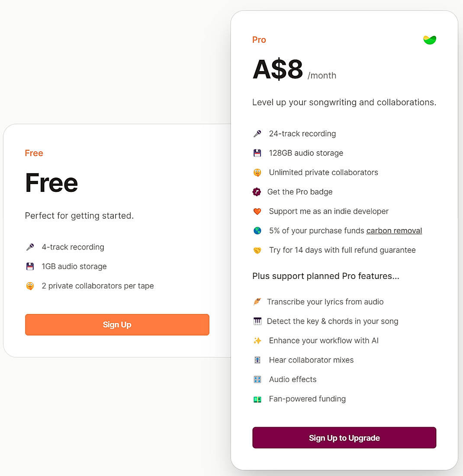Click the zipper-face emoji beside unlimited private collaborators
Viewport: 463px width, 476px height.
[258, 172]
